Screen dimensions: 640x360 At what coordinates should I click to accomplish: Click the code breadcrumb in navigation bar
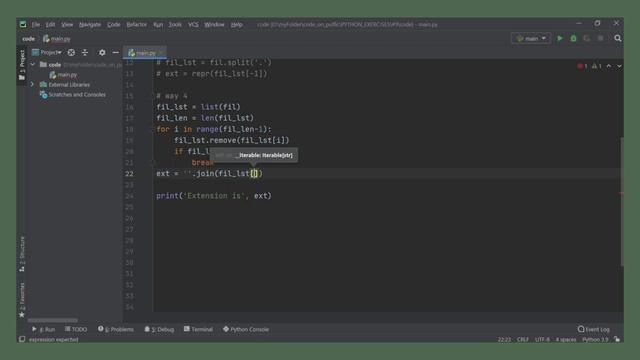(x=28, y=39)
